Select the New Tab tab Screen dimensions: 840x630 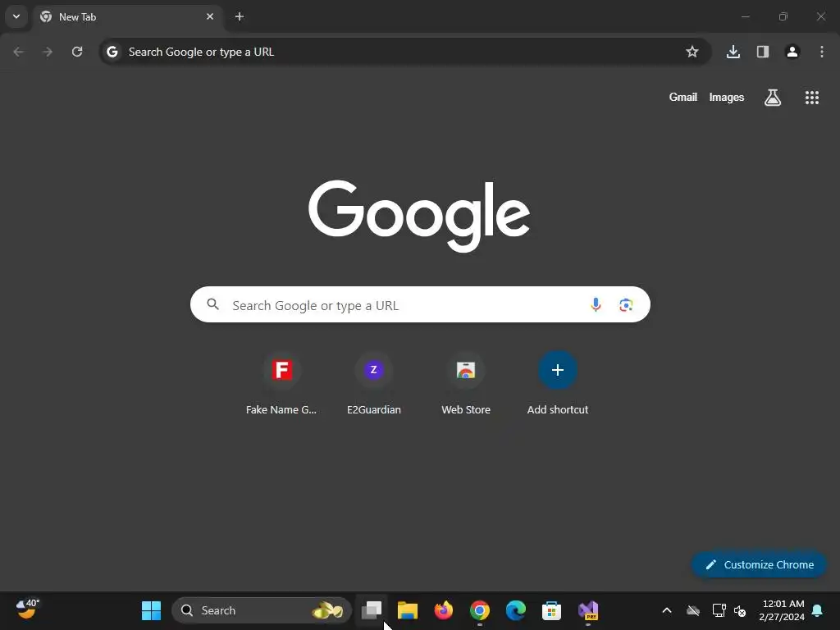pos(127,16)
